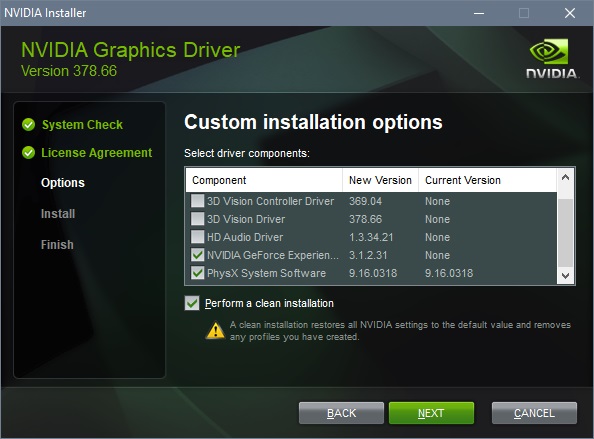Enable the 3D Vision Driver checkbox
Viewport: 594px width, 439px height.
coord(197,219)
